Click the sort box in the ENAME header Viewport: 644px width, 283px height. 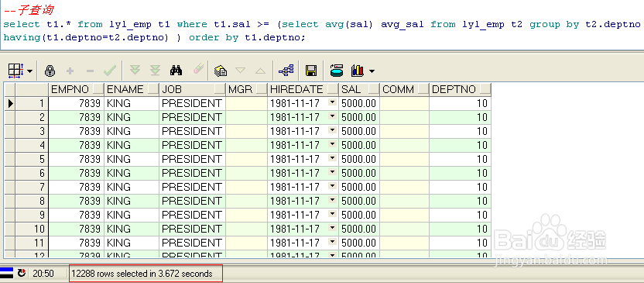153,89
